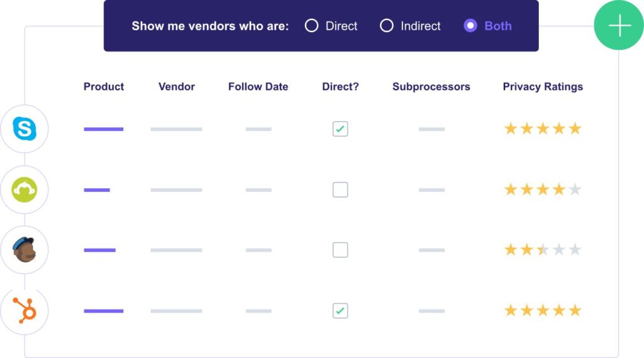
Task: Sort by the Vendor column header
Action: coord(177,87)
